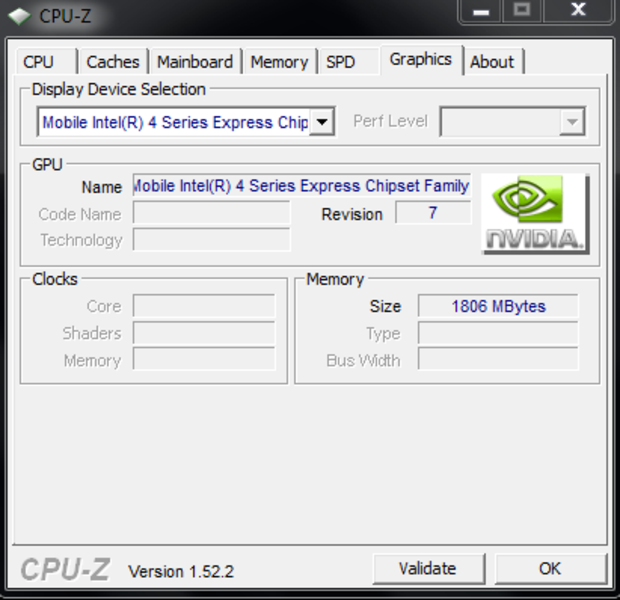620x600 pixels.
Task: Open the CPU tab
Action: tap(46, 62)
